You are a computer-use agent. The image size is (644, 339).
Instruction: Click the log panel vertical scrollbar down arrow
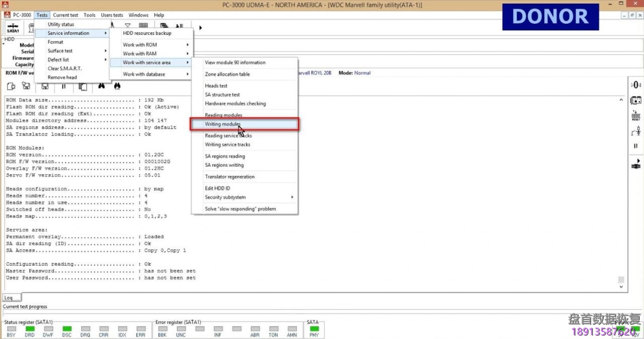tap(621, 287)
